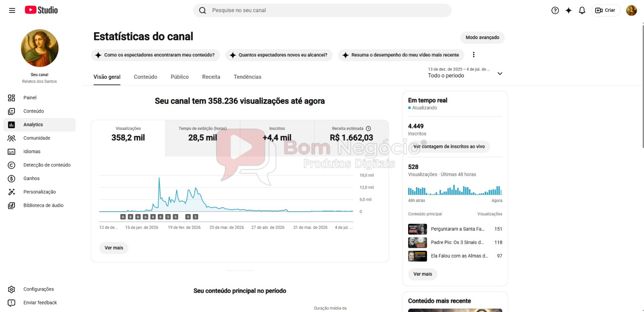Click the 'Padre Pio: Os 3 Sinais d...' title
The image size is (644, 312).
pos(457,243)
